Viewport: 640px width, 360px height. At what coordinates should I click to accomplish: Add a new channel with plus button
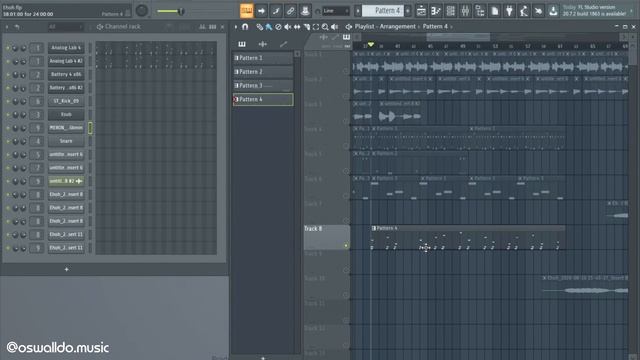[x=67, y=269]
